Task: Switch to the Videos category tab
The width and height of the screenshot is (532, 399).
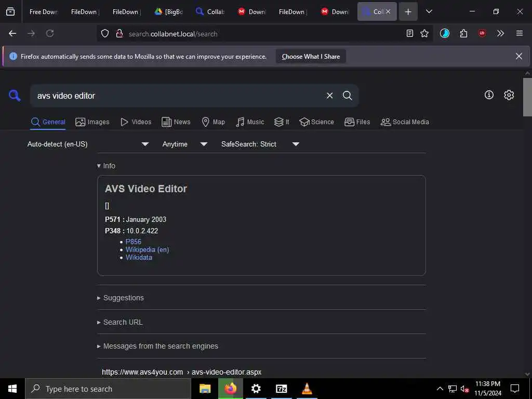Action: (136, 122)
